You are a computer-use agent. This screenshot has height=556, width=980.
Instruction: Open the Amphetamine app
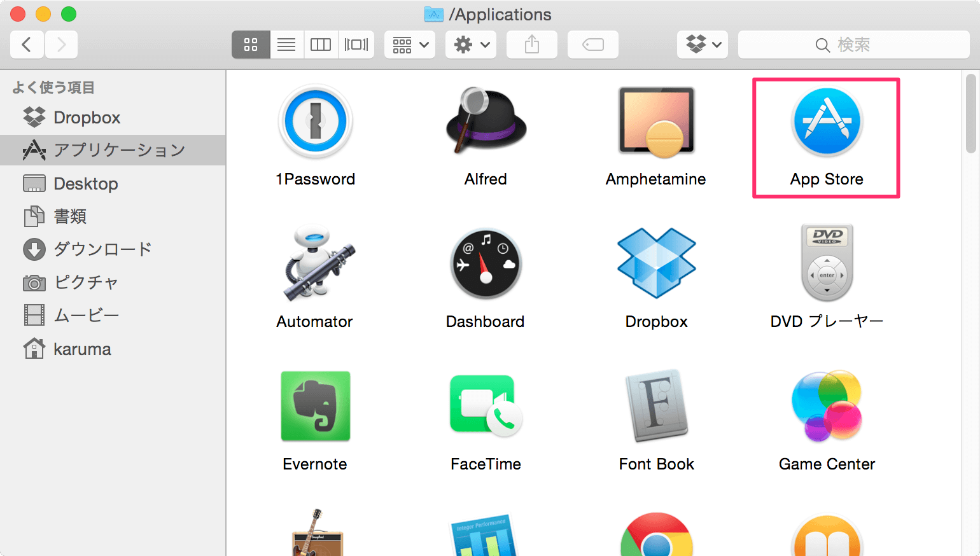point(655,121)
